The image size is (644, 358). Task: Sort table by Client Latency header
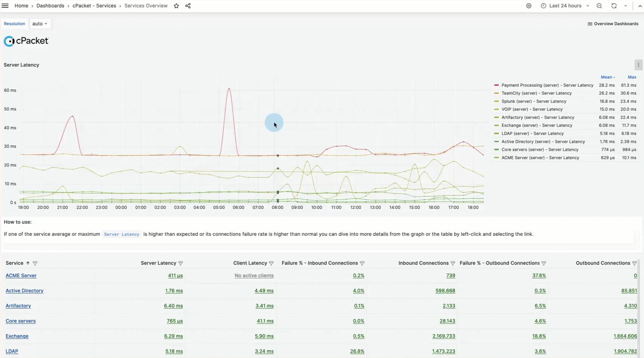(x=250, y=263)
